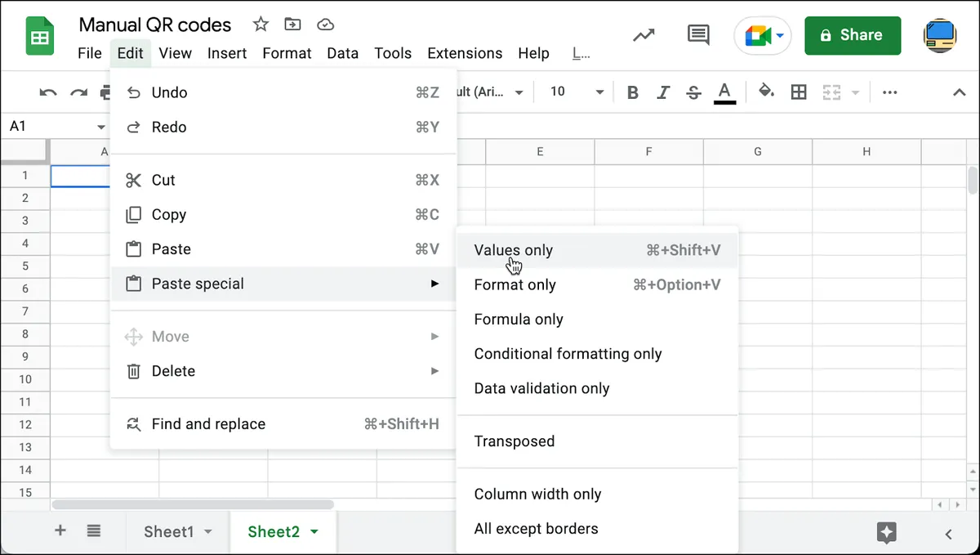Open the borders tool
This screenshot has width=980, height=555.
point(799,92)
